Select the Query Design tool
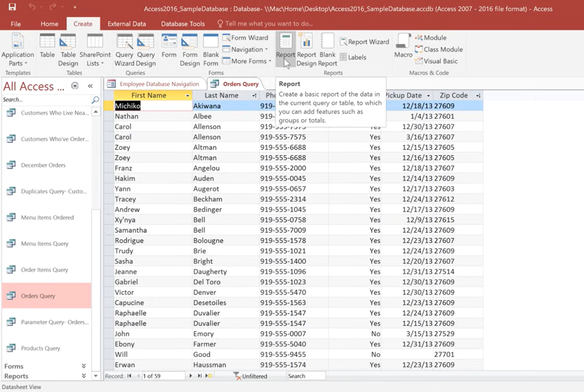This screenshot has height=392, width=584. (146, 50)
